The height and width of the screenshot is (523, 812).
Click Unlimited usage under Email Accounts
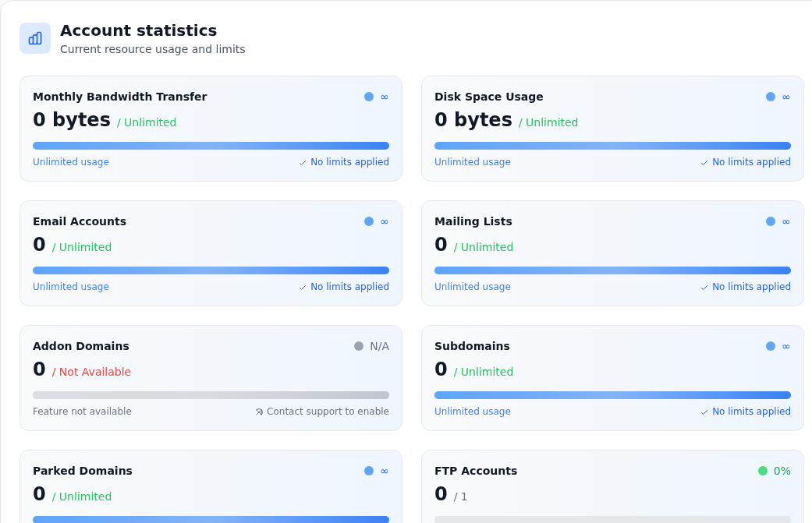[71, 287]
